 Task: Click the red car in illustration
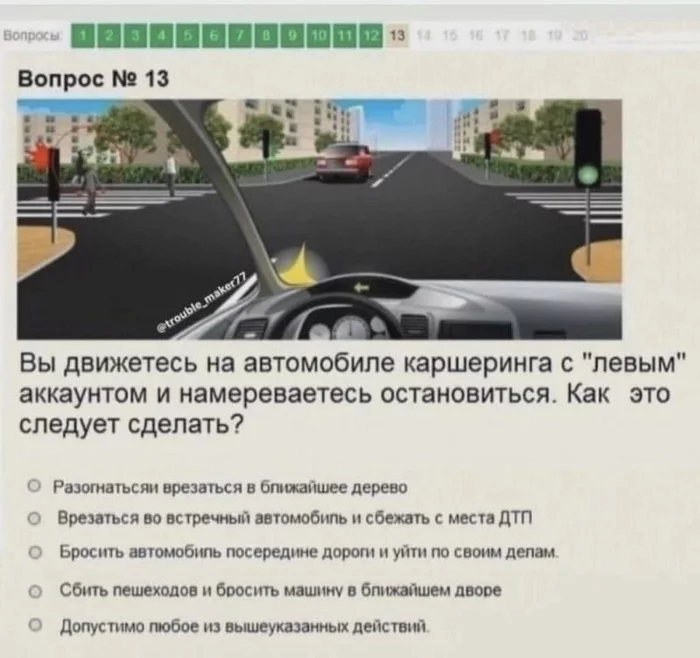pyautogui.click(x=344, y=162)
